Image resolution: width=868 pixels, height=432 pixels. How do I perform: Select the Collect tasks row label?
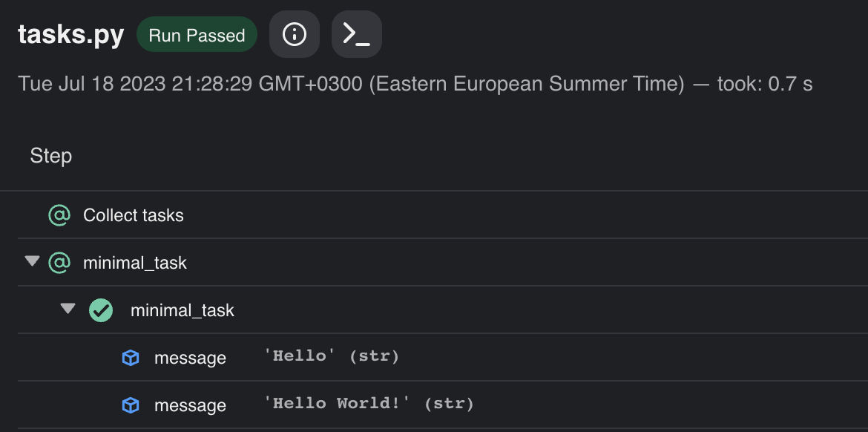point(134,215)
